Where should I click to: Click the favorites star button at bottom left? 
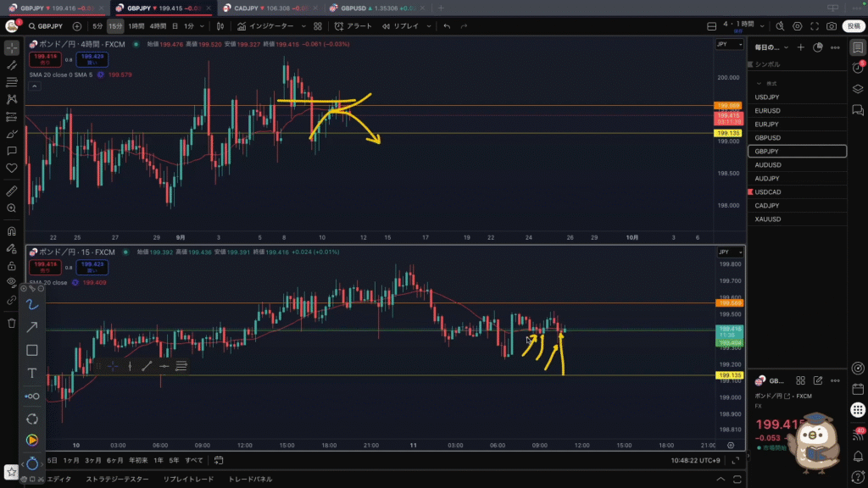coord(12,472)
